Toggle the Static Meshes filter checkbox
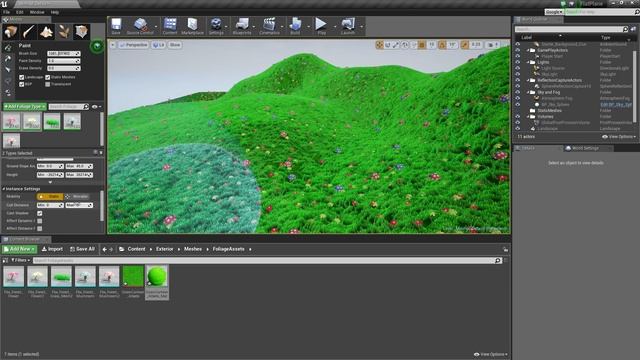Viewport: 640px width, 360px height. coord(48,77)
